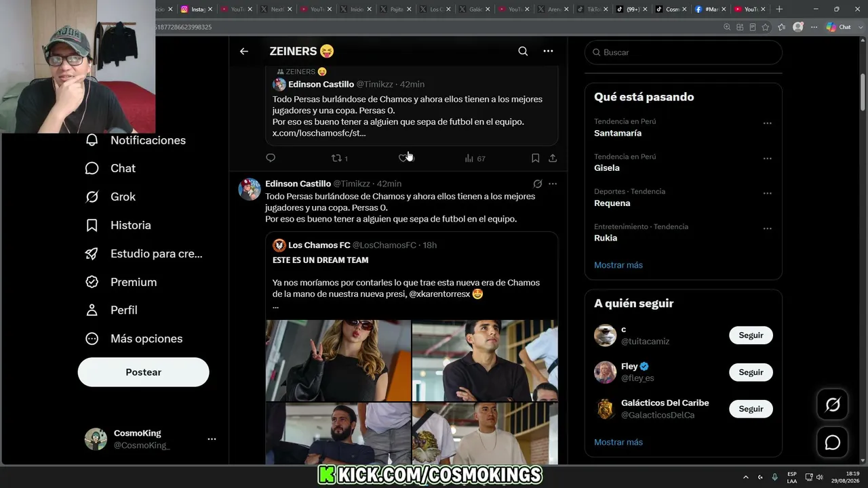Switch to the Facebook browser tab
868x488 pixels.
[x=711, y=9]
